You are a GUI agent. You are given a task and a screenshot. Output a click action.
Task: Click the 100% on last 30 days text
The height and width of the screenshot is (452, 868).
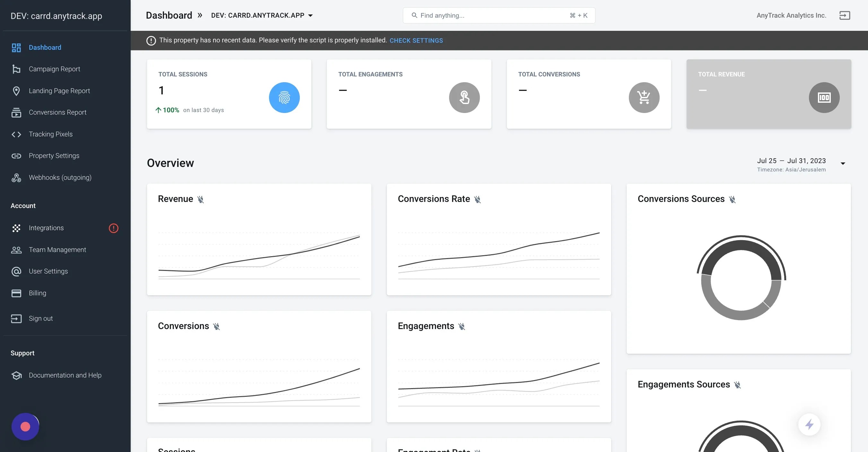(190, 110)
